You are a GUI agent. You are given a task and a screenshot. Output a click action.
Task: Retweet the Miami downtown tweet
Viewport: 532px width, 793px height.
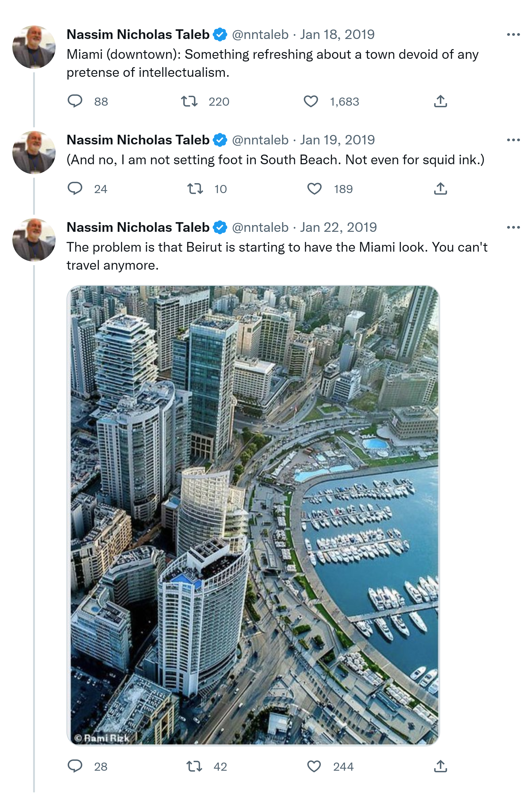coord(189,101)
